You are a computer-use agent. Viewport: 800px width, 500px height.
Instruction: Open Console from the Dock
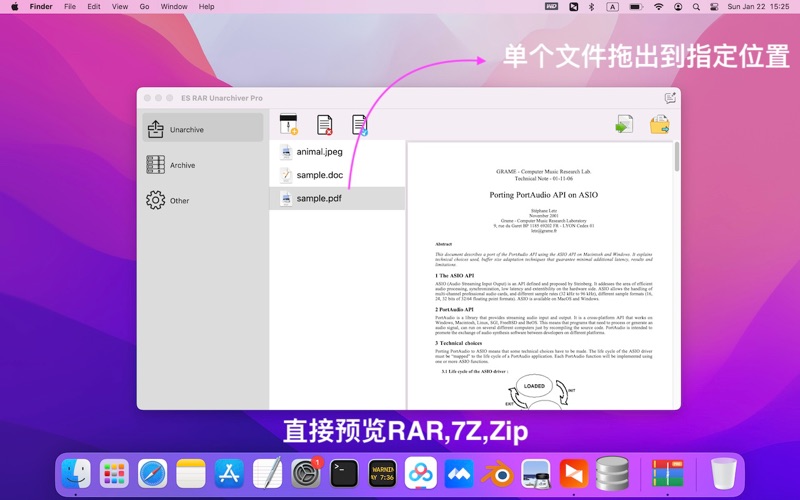pos(382,473)
